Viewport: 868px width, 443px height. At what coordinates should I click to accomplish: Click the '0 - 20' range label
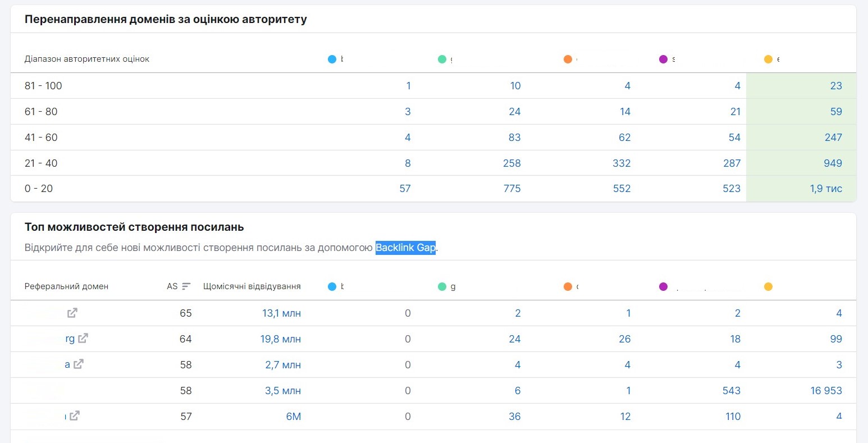[x=39, y=189]
